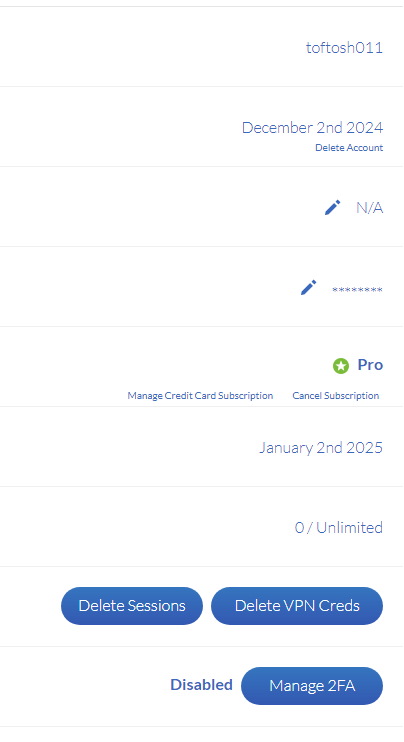Image resolution: width=404 pixels, height=742 pixels.
Task: Click the pencil icon beside masked password
Action: tap(308, 287)
